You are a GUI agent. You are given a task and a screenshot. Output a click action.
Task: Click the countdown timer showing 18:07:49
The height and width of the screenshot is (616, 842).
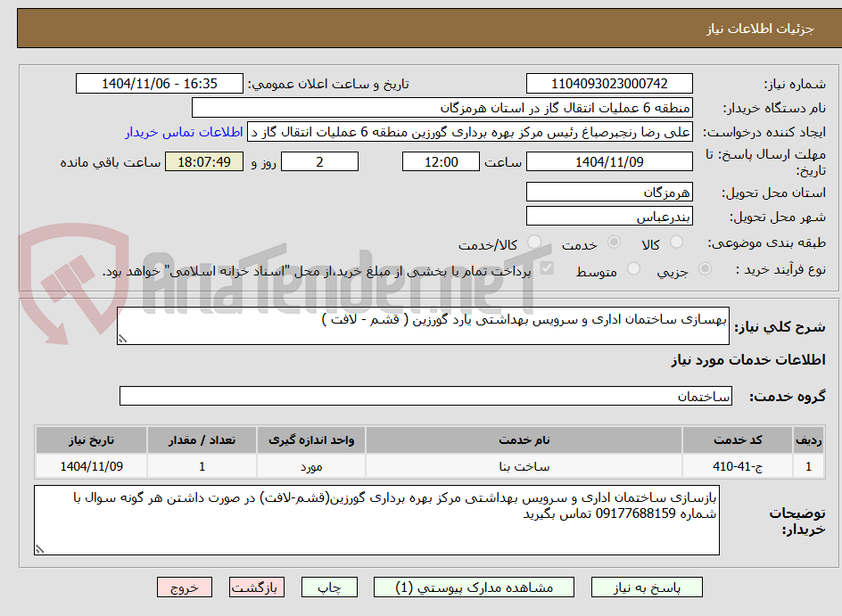pos(204,161)
